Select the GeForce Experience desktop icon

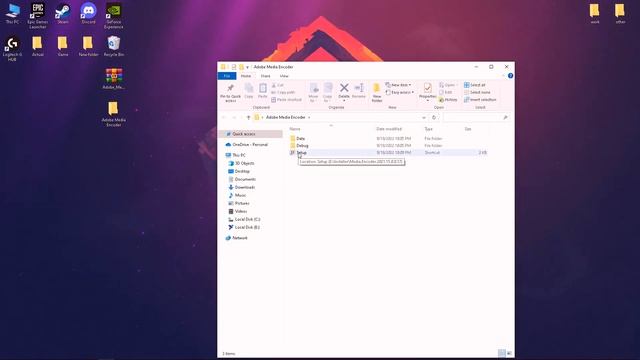pos(113,16)
